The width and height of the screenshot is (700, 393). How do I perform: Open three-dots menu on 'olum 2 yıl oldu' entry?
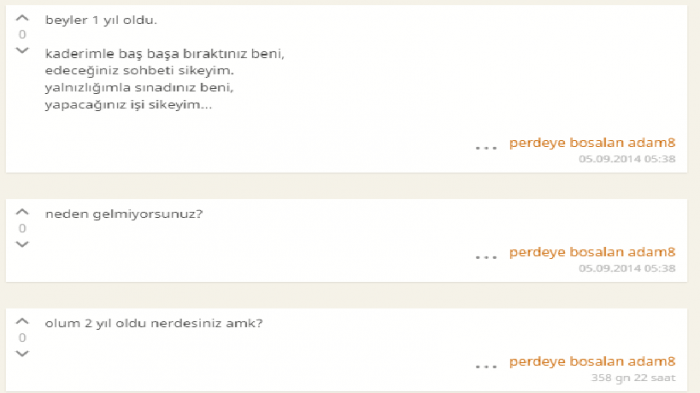click(486, 367)
